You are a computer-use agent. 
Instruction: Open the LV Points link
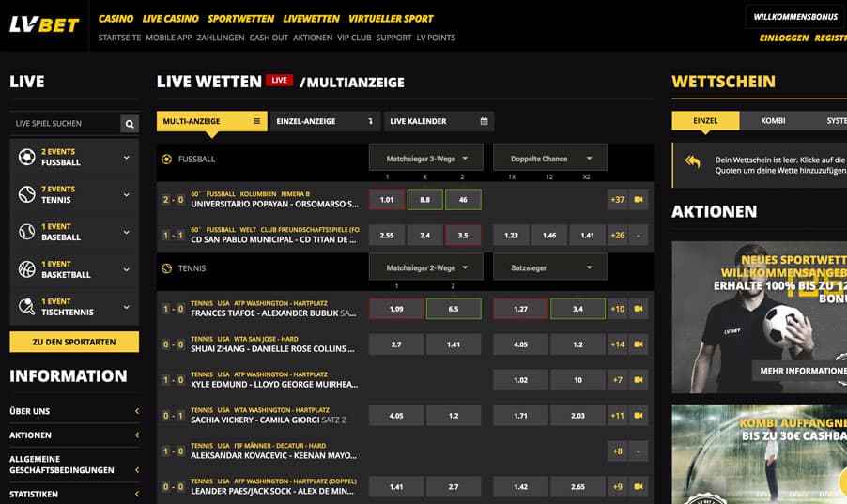436,38
